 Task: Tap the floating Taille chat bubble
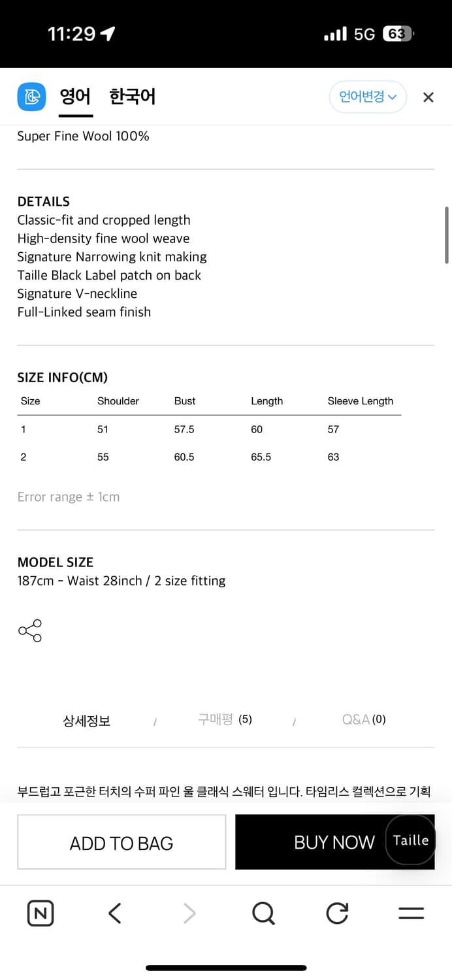pyautogui.click(x=411, y=840)
